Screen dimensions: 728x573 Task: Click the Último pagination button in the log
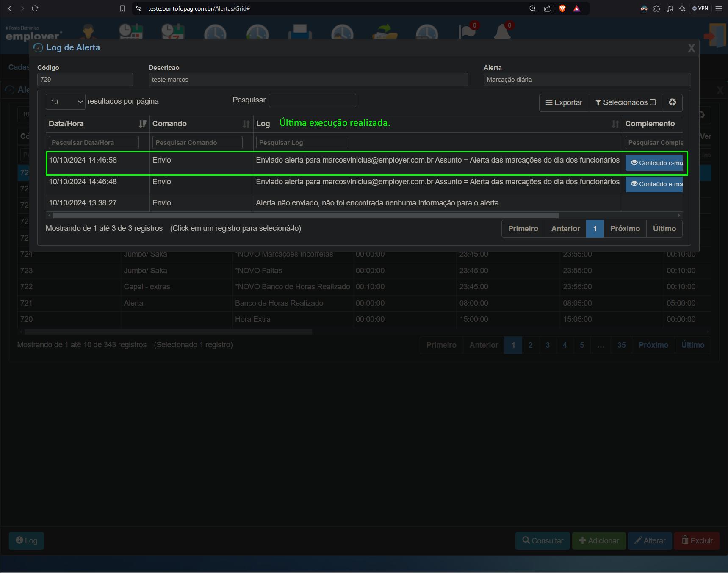click(664, 229)
